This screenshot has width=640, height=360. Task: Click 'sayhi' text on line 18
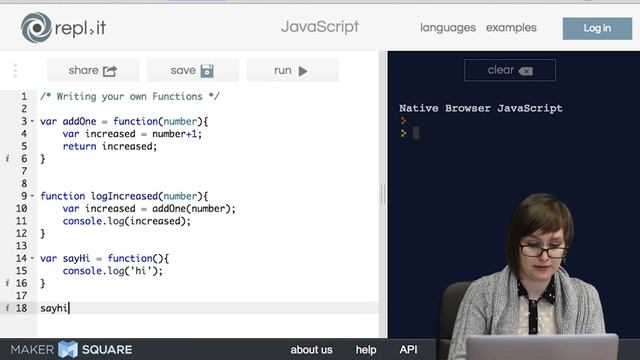pos(54,308)
